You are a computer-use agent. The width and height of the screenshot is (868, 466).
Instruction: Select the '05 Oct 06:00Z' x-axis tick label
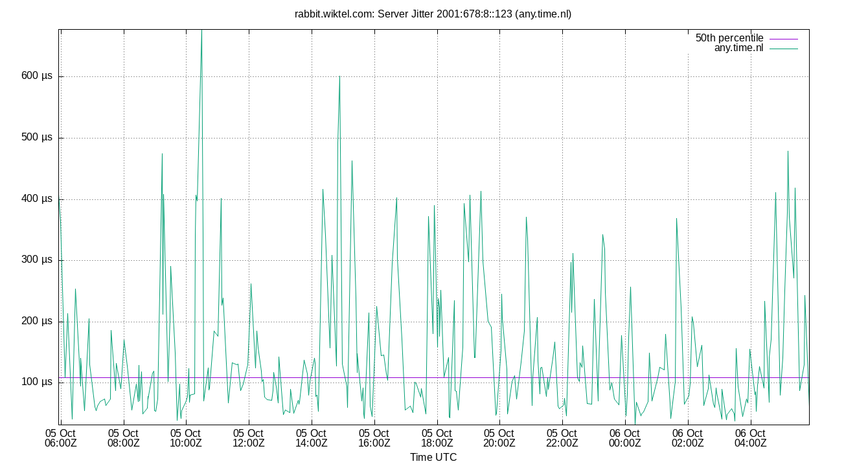click(x=60, y=438)
